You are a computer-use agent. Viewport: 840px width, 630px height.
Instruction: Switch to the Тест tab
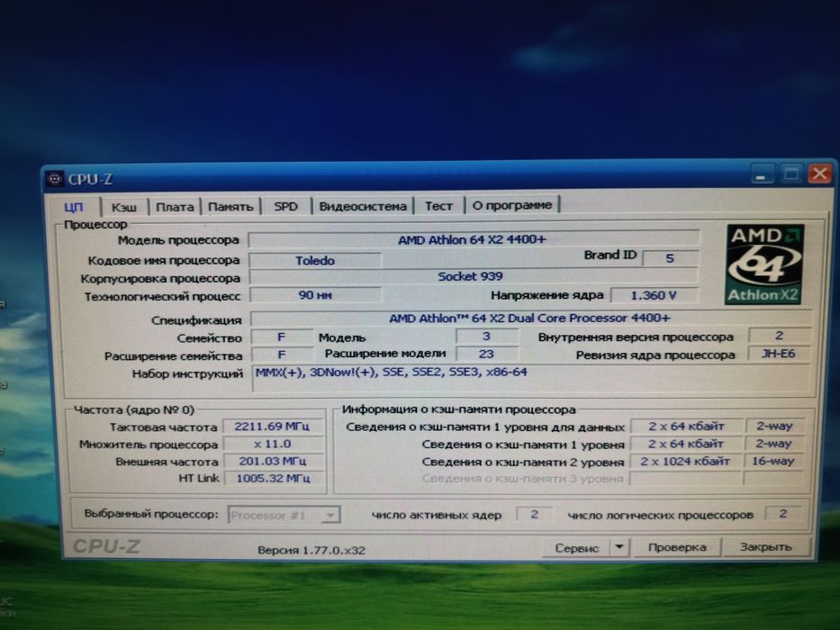[x=438, y=206]
